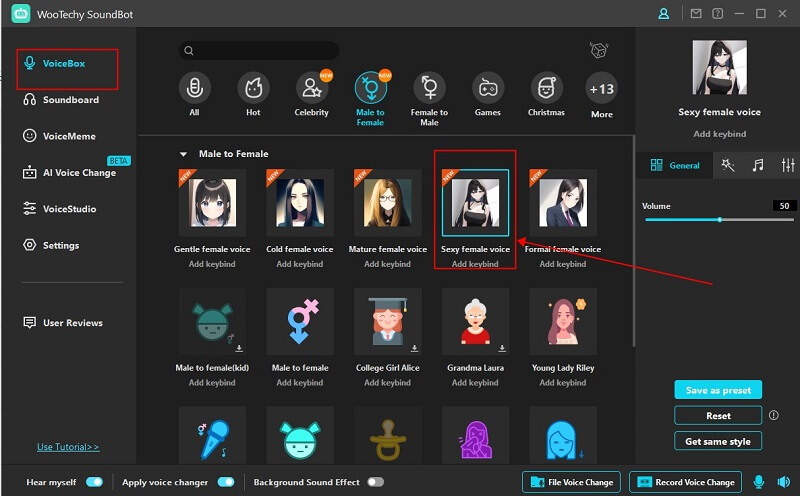The image size is (800, 496).
Task: Open the Use Tutorial link
Action: click(68, 447)
